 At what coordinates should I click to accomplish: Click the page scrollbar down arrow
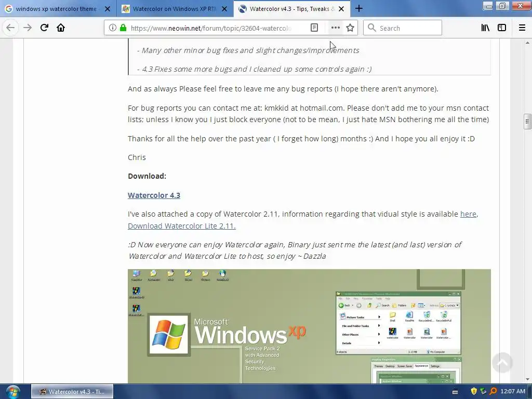527,379
